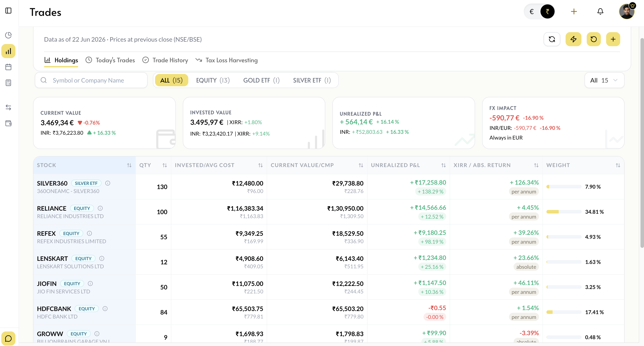Open the calculator sidebar icon
This screenshot has height=346, width=644.
pyautogui.click(x=9, y=83)
